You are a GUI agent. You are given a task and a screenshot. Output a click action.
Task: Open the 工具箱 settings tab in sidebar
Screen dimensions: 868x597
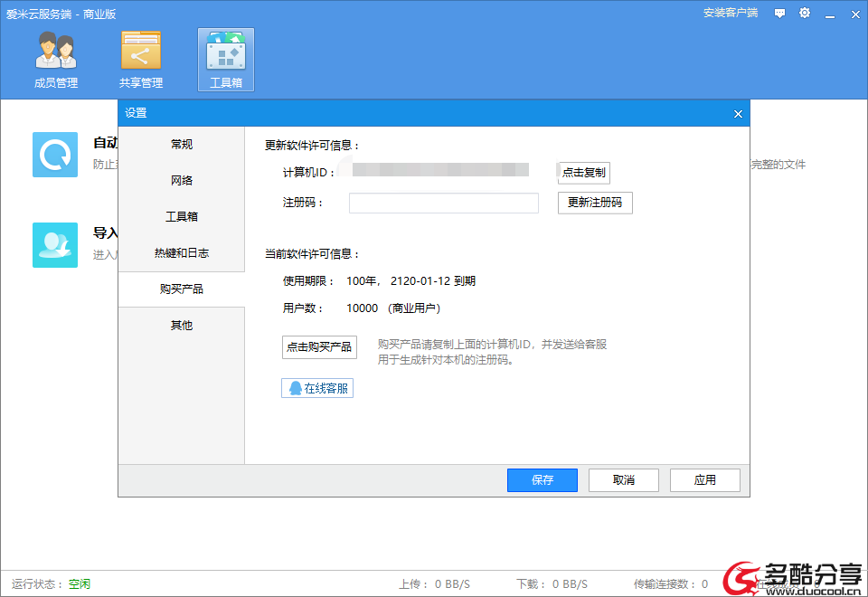182,216
